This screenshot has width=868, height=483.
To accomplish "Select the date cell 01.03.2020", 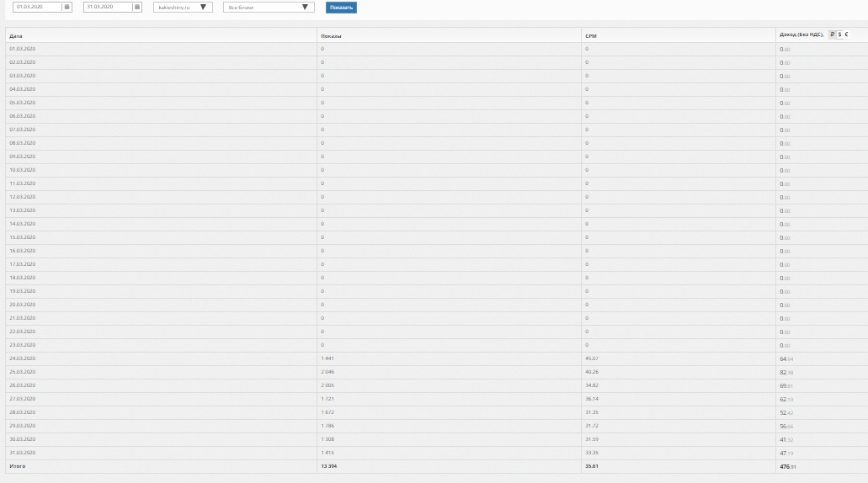I will coord(22,49).
